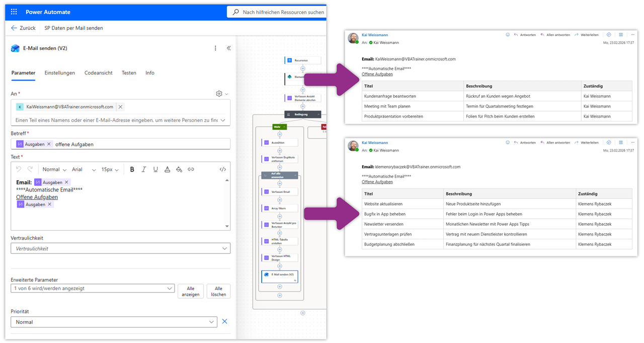Remove the Ausgaben token after Email: in text
The width and height of the screenshot is (644, 343).
coord(67,182)
